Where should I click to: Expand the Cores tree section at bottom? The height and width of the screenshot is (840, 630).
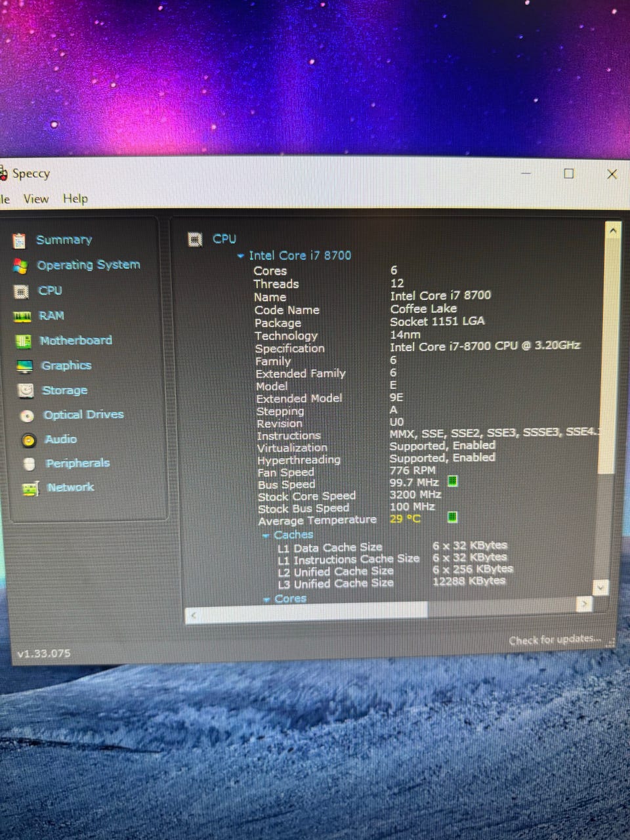(x=266, y=599)
